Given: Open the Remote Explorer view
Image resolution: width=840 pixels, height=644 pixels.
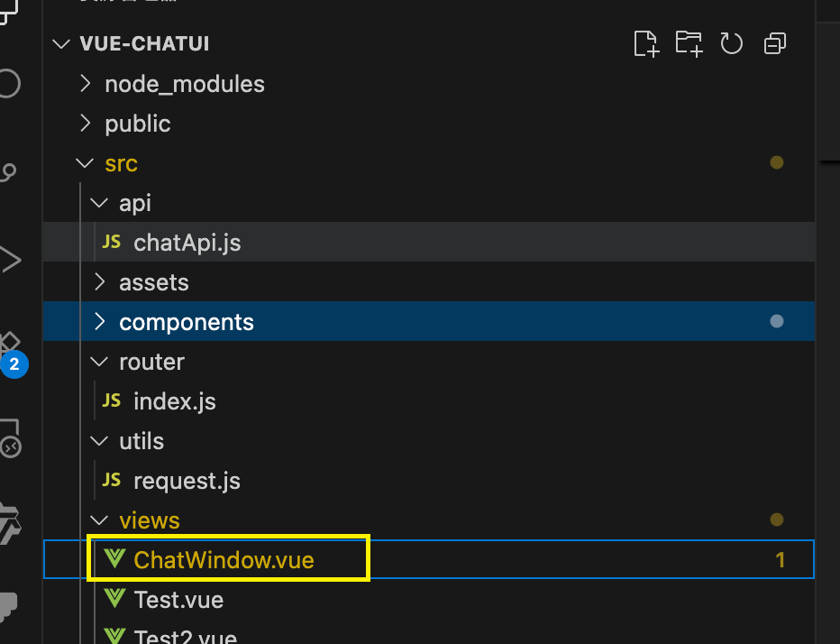Looking at the screenshot, I should [x=10, y=438].
